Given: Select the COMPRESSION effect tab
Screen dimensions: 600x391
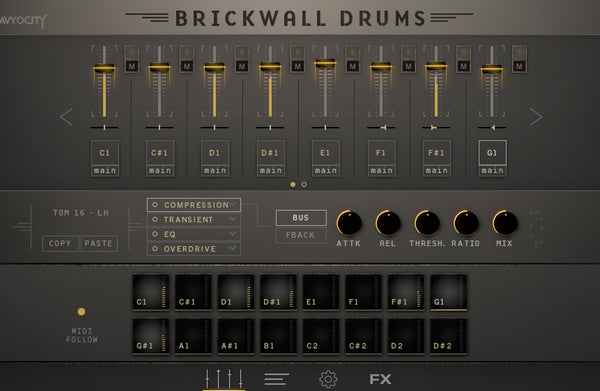Looking at the screenshot, I should point(194,205).
